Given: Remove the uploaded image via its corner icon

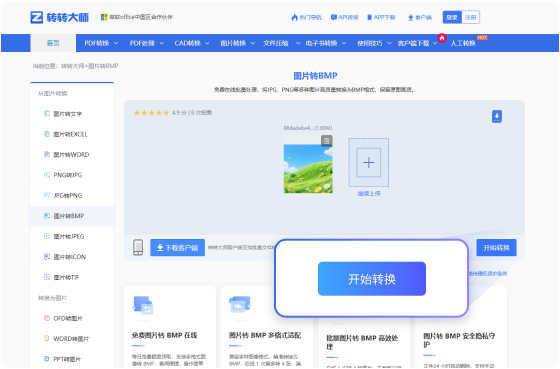Looking at the screenshot, I should coord(326,141).
